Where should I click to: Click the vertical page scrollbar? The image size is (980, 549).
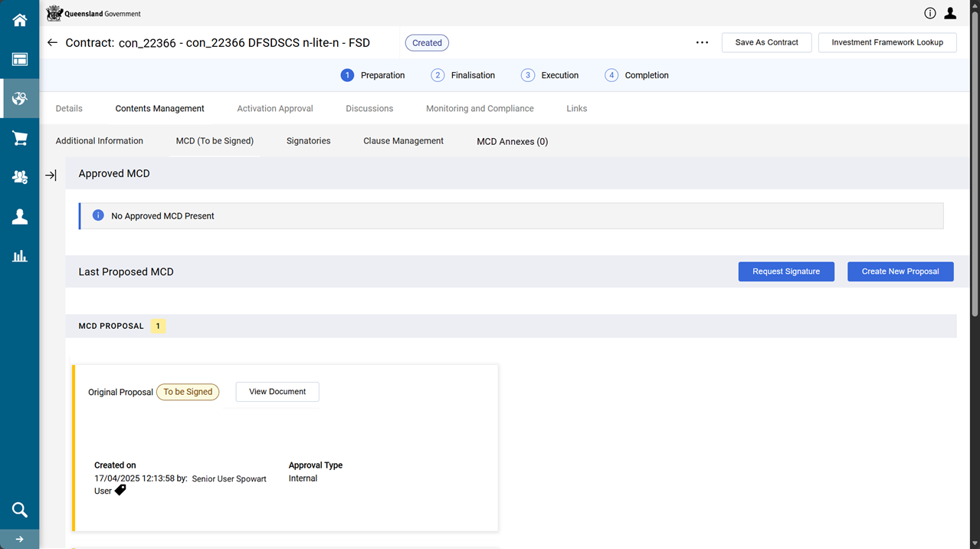click(x=975, y=169)
